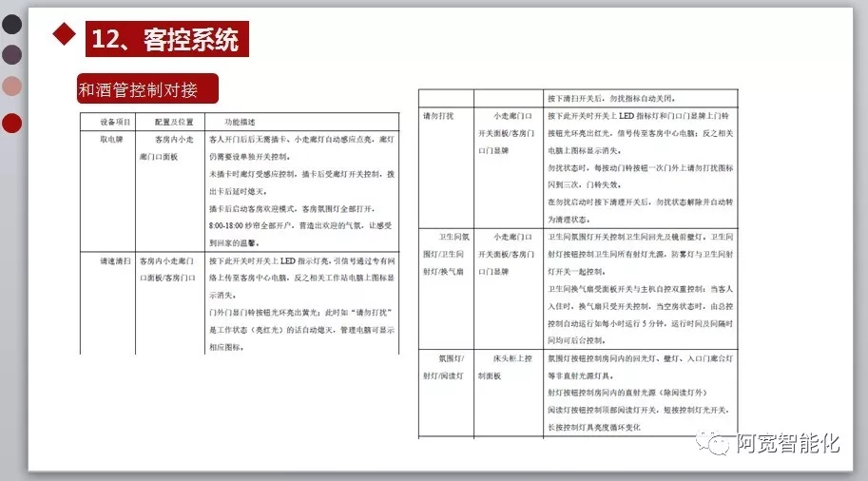Click the title box 12、客控系统
Screen dimensions: 868x481
point(165,39)
